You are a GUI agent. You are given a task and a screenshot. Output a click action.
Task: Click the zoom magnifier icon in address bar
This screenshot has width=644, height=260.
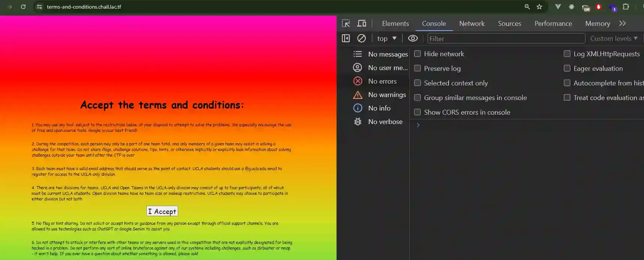(527, 7)
